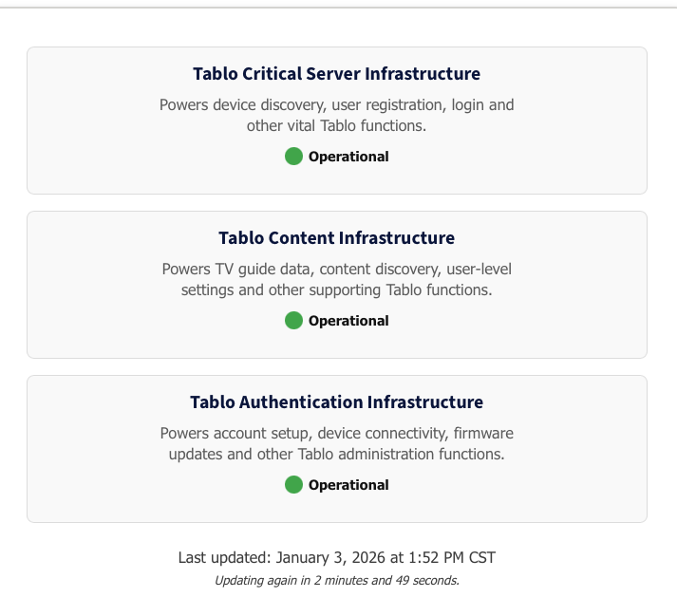Click the TV guide data description text
Image resolution: width=677 pixels, height=616 pixels.
click(336, 279)
